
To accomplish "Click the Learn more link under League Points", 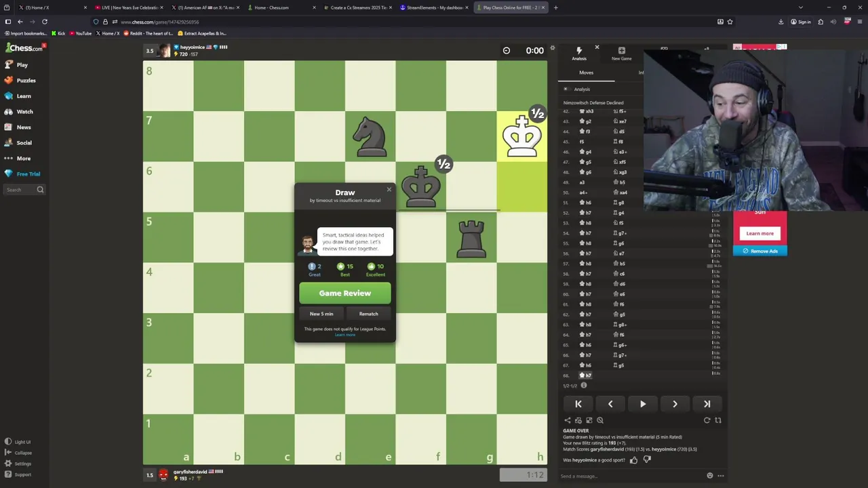I will [344, 335].
